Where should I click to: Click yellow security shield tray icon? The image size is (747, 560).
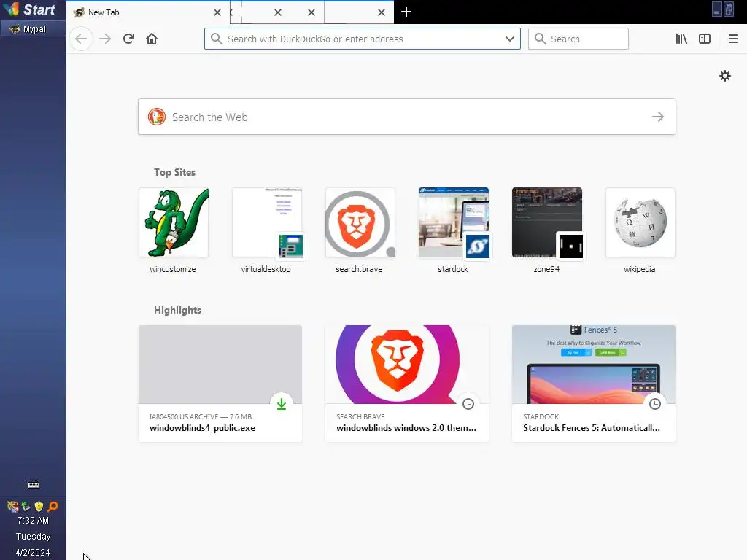[39, 506]
